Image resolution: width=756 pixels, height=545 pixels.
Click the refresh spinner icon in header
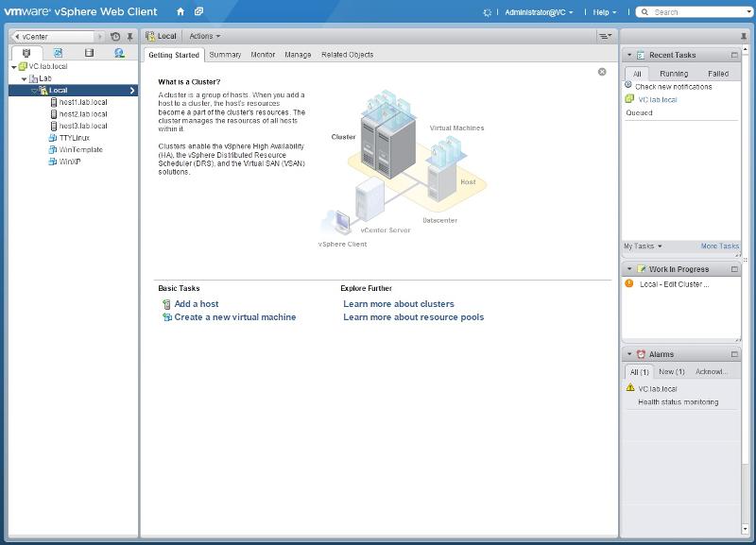pos(487,12)
